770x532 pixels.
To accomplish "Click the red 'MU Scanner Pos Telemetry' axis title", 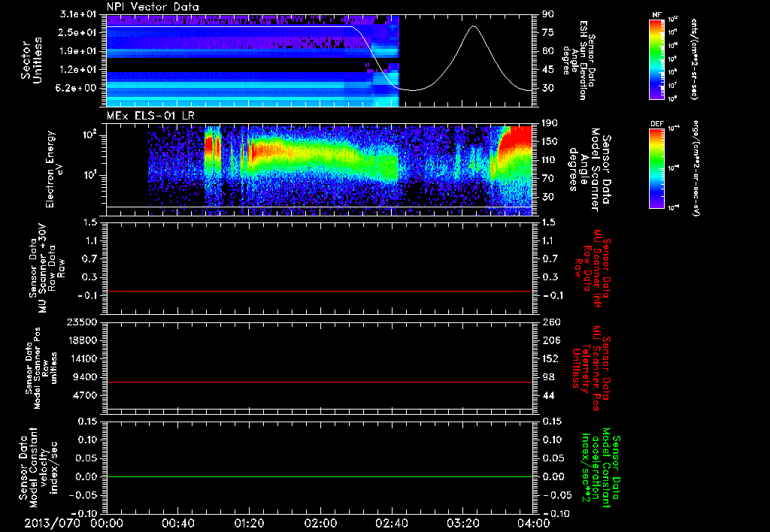I will 591,369.
